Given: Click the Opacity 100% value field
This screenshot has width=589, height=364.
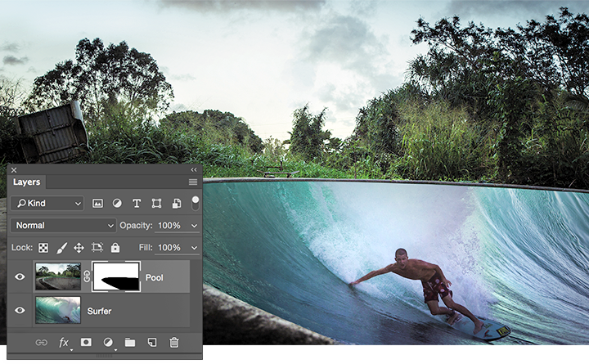Looking at the screenshot, I should (x=169, y=226).
